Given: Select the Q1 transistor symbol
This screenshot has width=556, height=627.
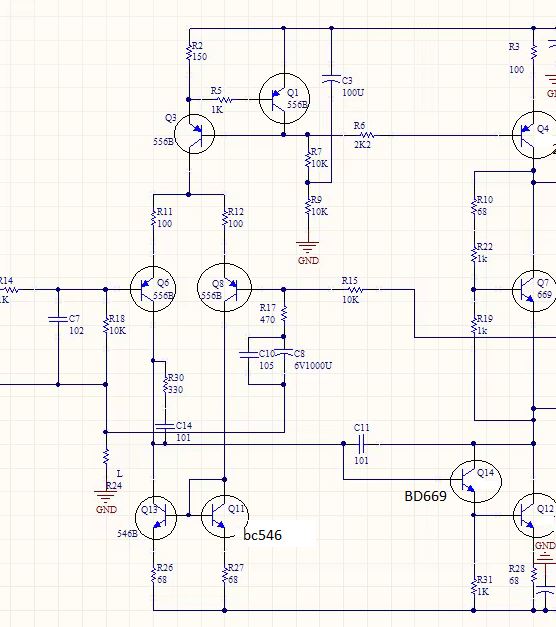Looking at the screenshot, I should pos(284,98).
